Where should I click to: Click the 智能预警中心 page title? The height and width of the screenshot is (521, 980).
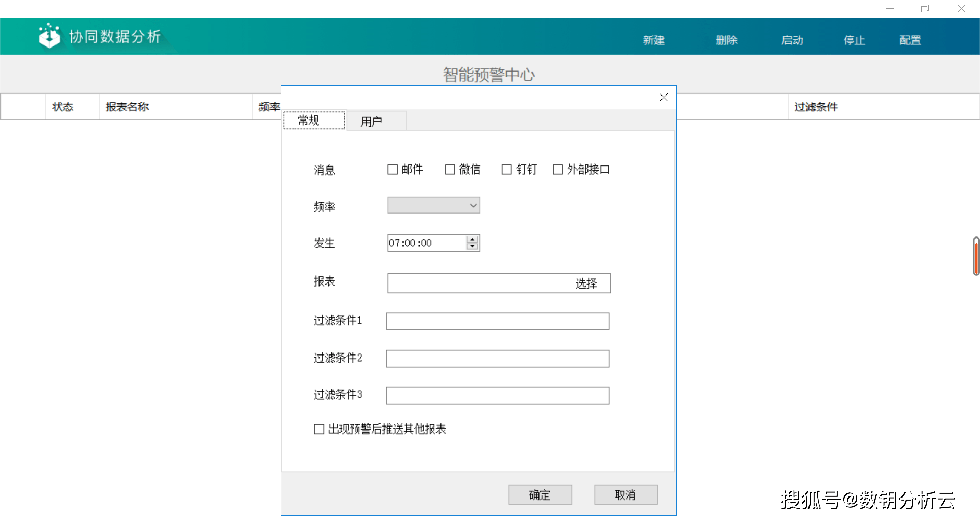[489, 75]
